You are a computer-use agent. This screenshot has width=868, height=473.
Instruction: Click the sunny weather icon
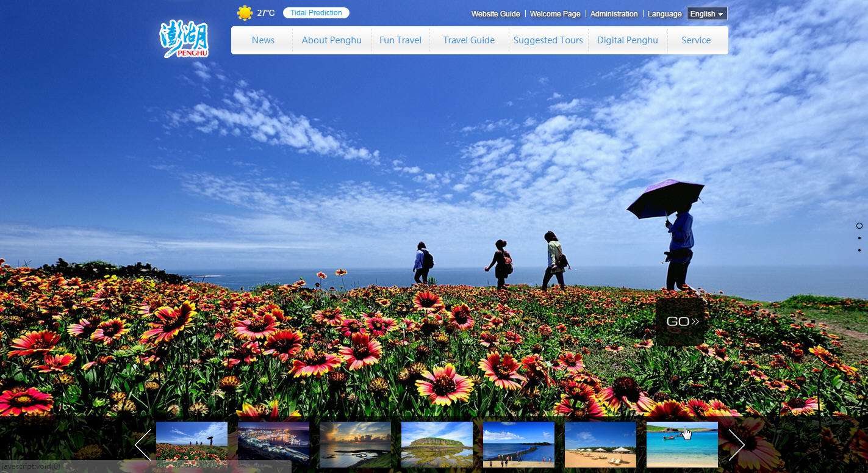pos(245,13)
